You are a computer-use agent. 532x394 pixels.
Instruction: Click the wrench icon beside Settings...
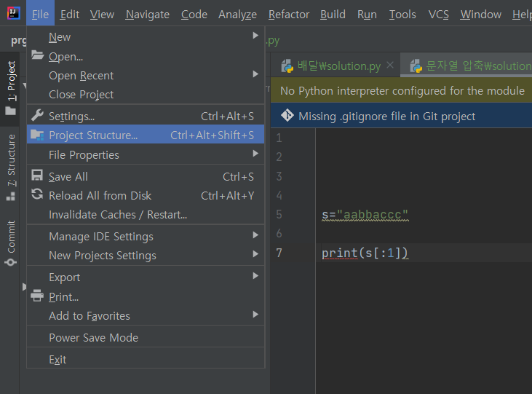point(37,116)
